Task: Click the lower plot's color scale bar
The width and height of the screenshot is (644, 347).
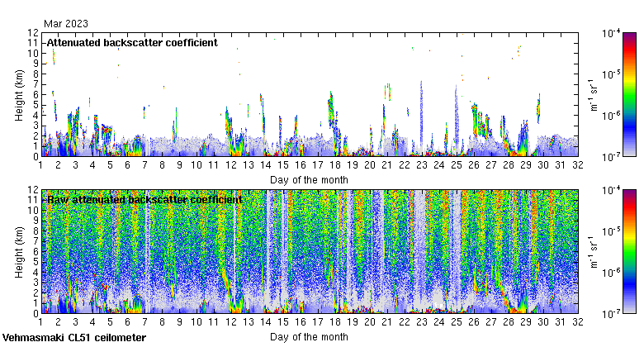Action: click(x=629, y=252)
